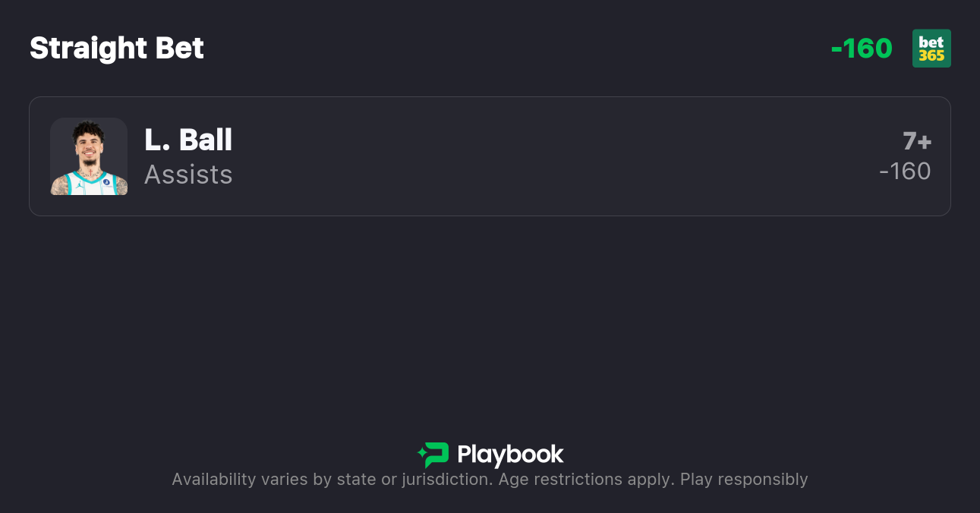Viewport: 980px width, 513px height.
Task: Click the blank dark area below bet card
Action: (x=490, y=319)
